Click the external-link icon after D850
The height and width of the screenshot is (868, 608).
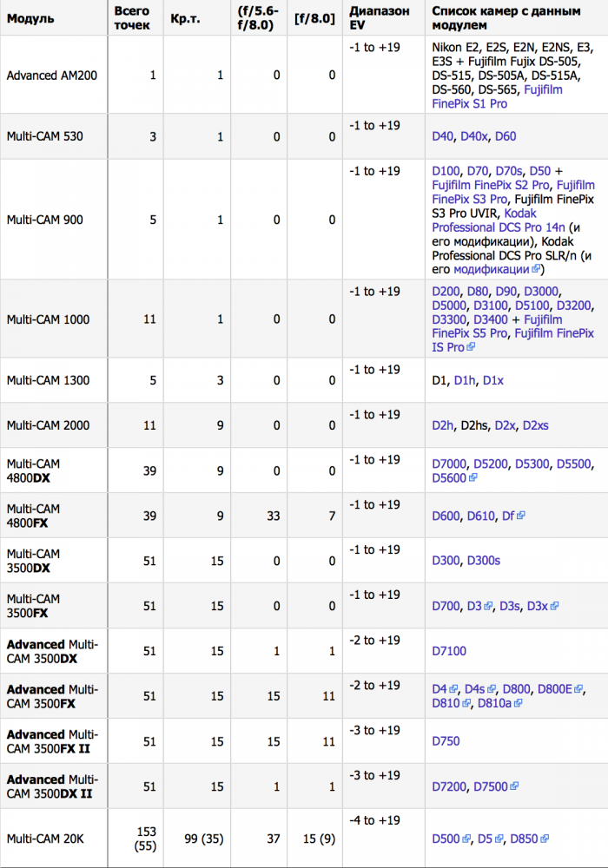click(545, 839)
